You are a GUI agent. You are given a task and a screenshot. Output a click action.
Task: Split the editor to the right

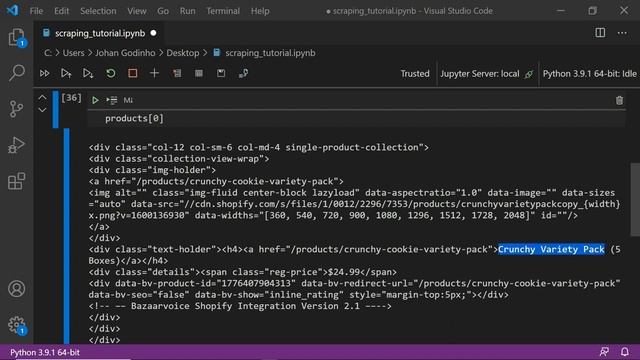600,33
